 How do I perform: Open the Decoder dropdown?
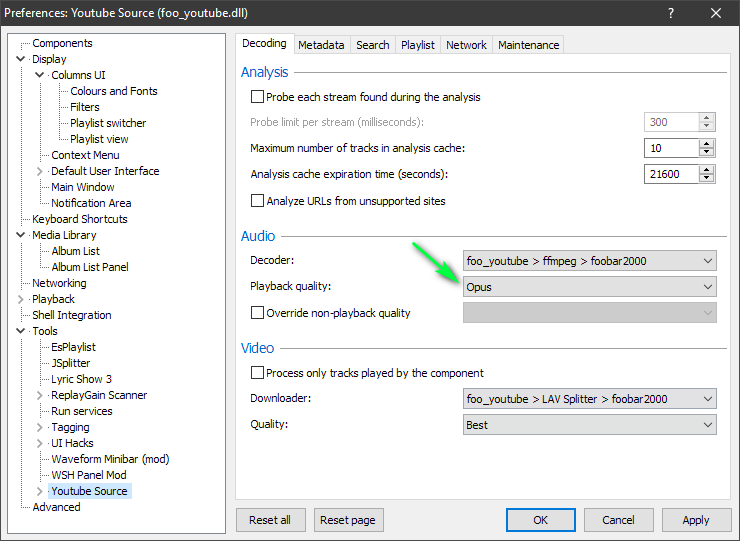point(590,261)
